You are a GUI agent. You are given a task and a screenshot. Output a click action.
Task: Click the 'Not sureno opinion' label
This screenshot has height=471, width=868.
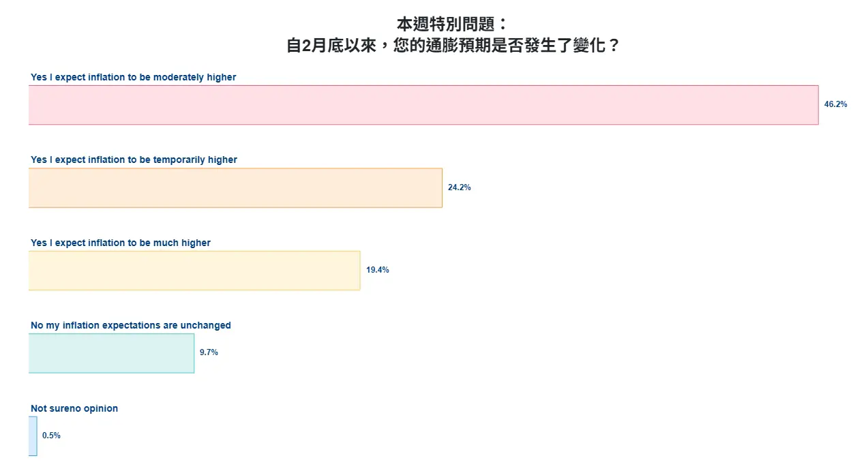[x=74, y=408]
